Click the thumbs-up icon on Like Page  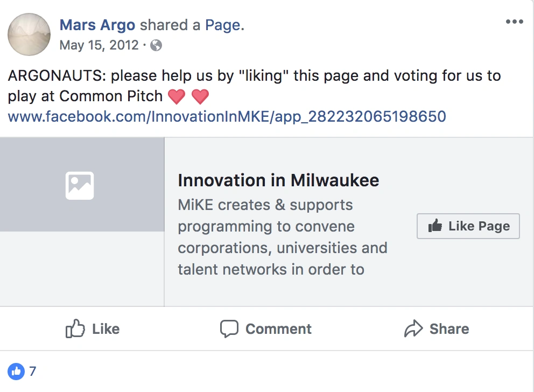(x=435, y=226)
